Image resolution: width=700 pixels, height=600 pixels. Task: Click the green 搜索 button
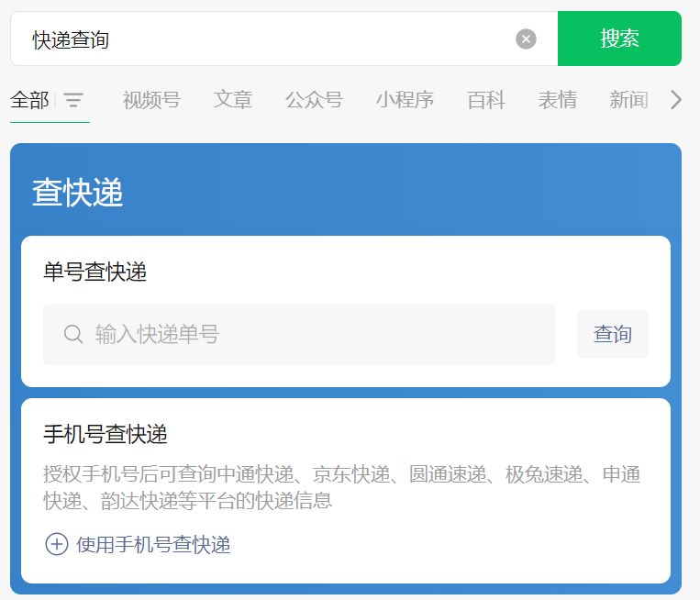click(x=619, y=39)
